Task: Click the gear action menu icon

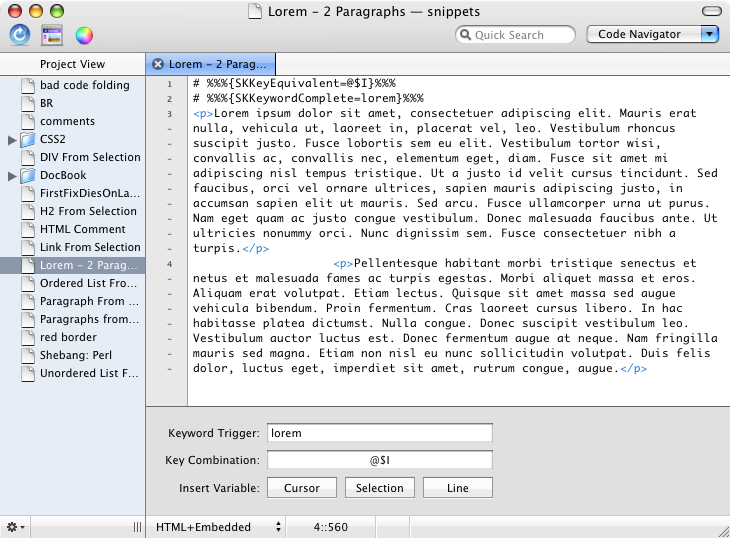Action: [14, 526]
